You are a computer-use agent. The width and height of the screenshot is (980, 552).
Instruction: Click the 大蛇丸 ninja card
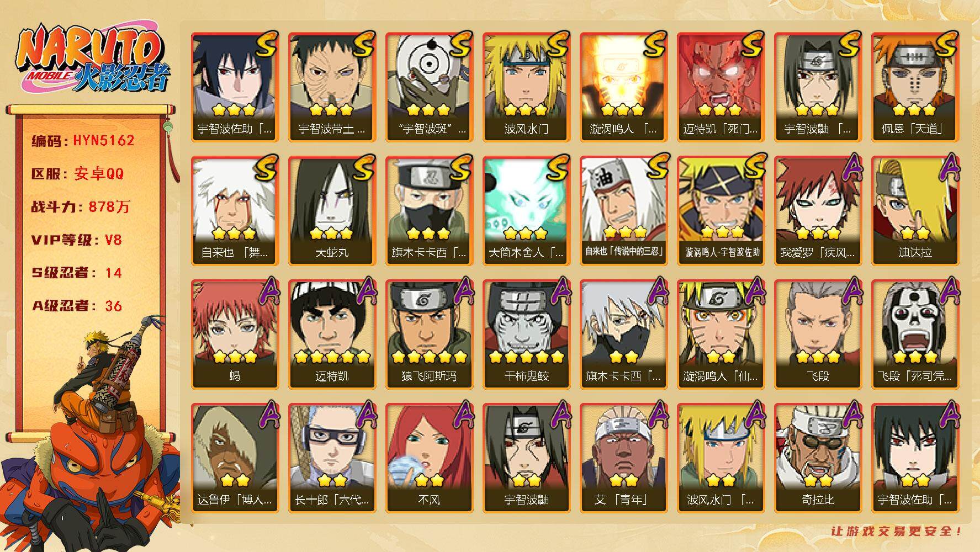coord(332,211)
